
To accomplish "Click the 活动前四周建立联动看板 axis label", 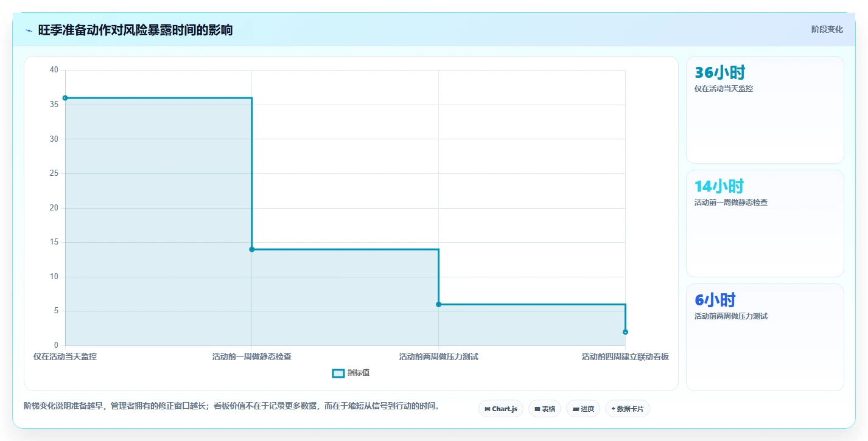I will 625,356.
